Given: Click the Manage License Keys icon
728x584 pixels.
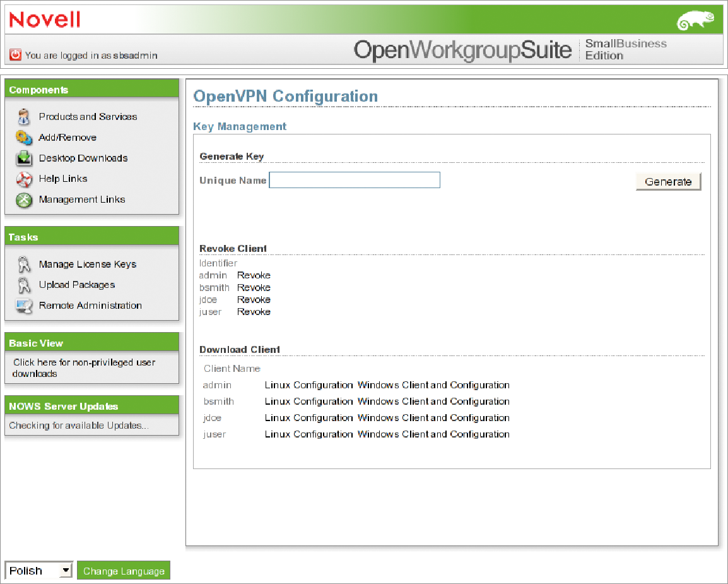Looking at the screenshot, I should (24, 265).
